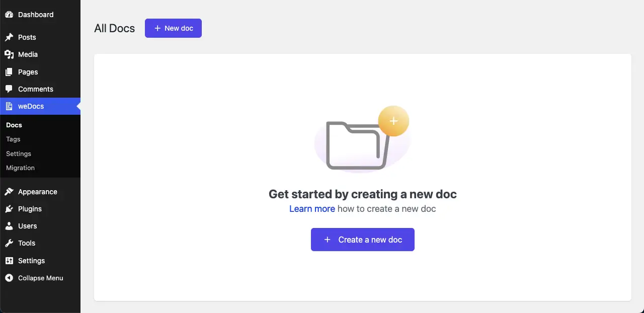
Task: Click the Posts pushpin icon
Action: pos(9,37)
